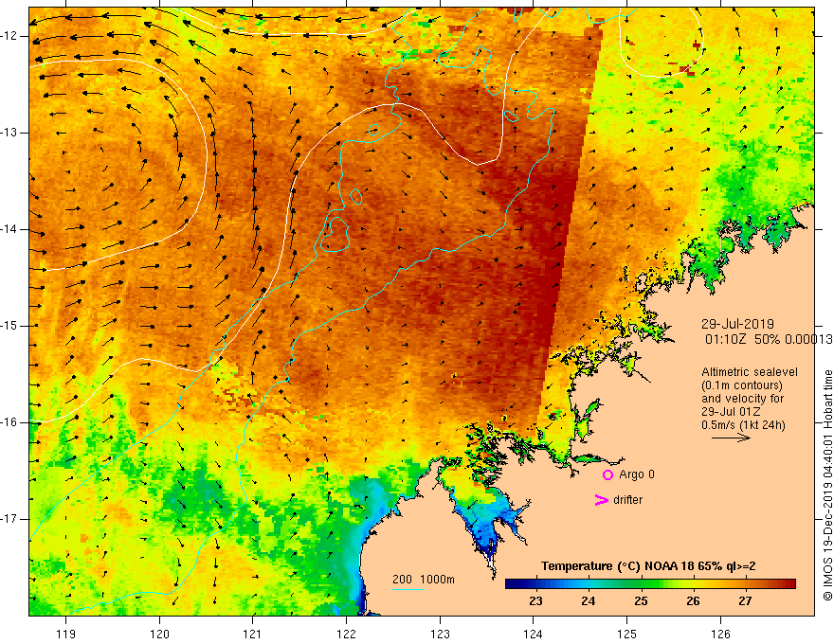This screenshot has width=834, height=644.
Task: Click the -17 latitude axis label
Action: pos(9,519)
